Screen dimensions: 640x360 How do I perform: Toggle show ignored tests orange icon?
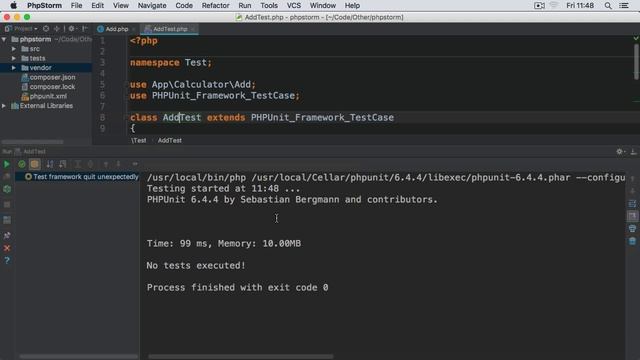(35, 164)
